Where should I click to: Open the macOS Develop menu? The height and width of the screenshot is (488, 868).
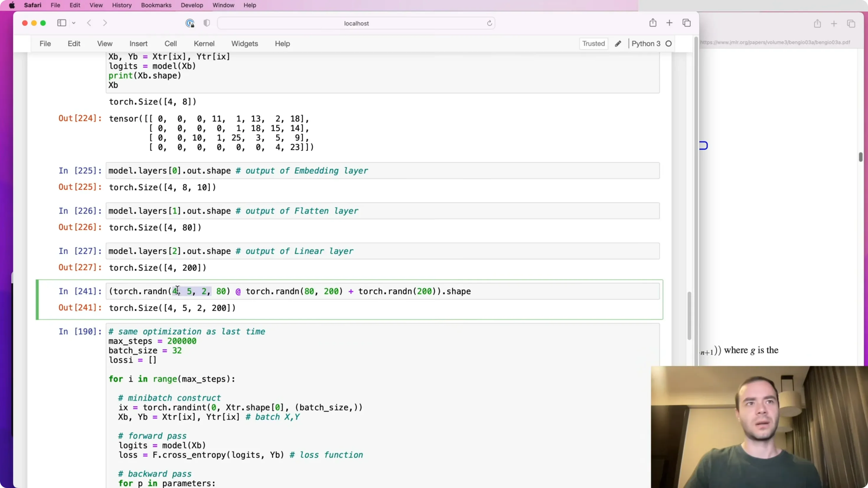(192, 5)
